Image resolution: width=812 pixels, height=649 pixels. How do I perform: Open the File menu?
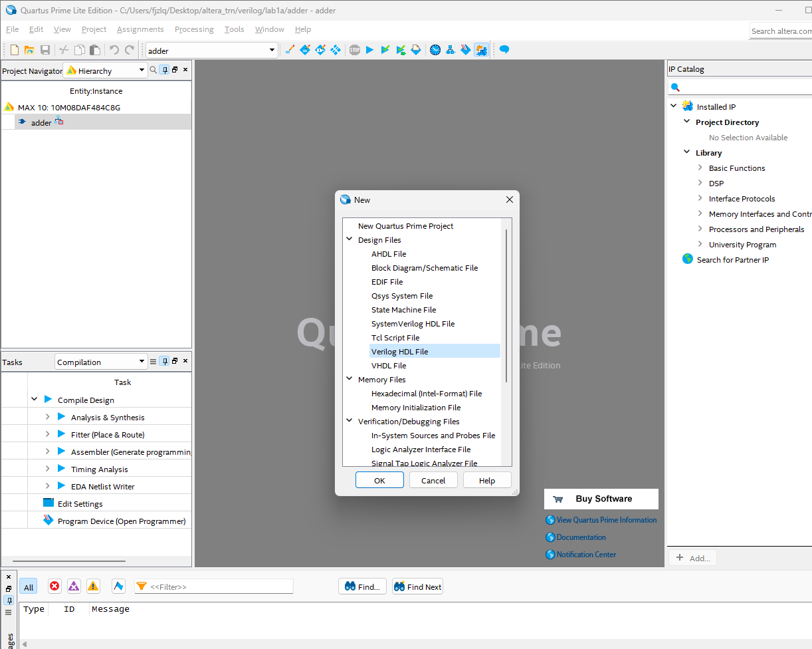[x=13, y=29]
